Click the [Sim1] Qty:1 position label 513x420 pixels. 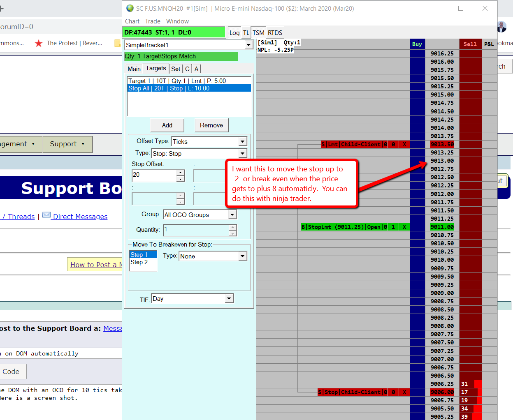(x=279, y=42)
